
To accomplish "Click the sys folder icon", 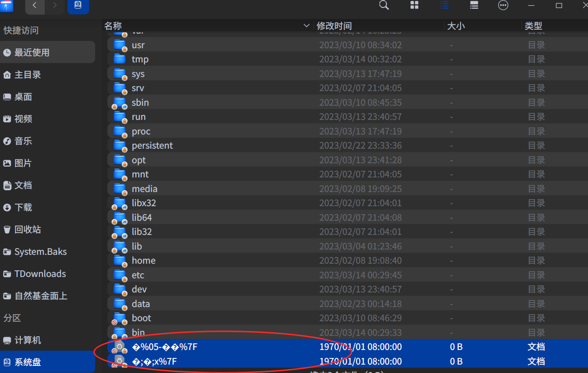I will (120, 74).
